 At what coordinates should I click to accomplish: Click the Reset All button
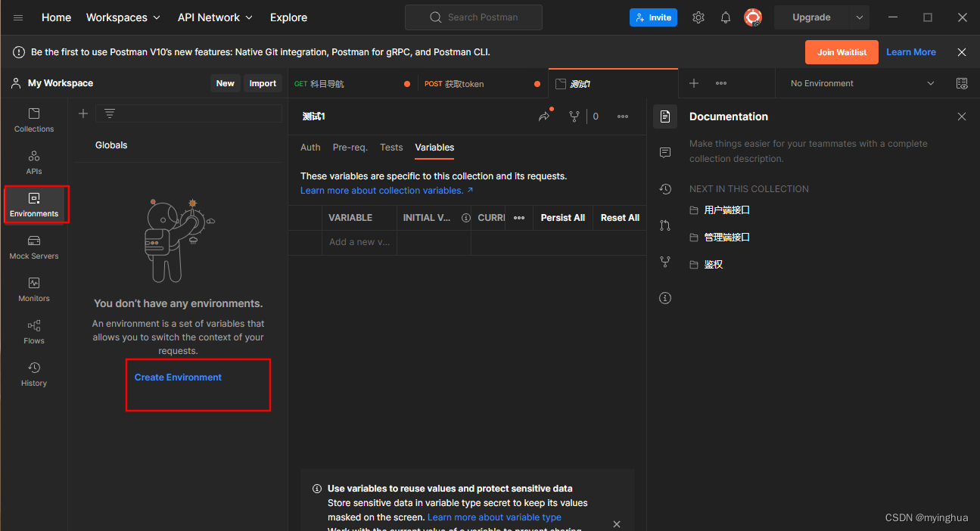(620, 218)
